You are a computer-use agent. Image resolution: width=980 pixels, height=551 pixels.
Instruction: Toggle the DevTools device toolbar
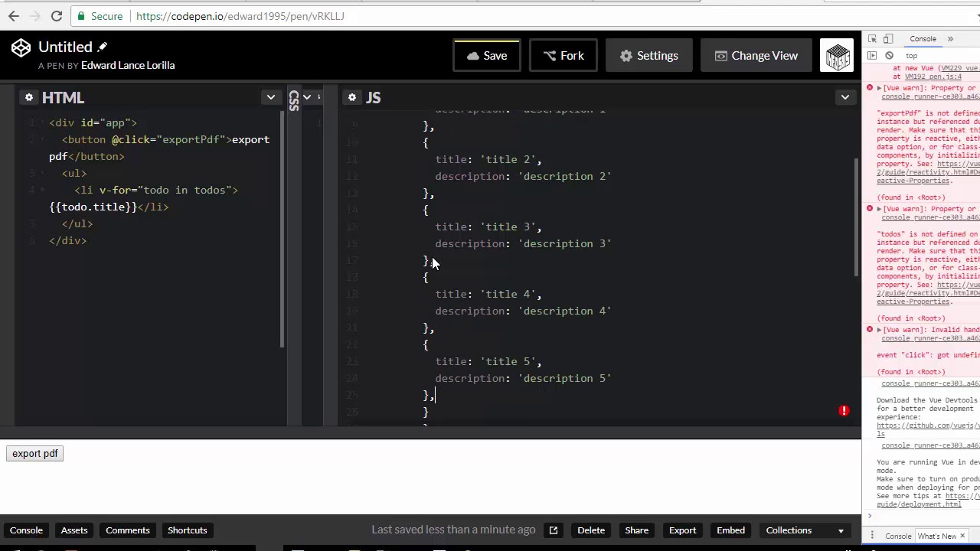coord(888,39)
